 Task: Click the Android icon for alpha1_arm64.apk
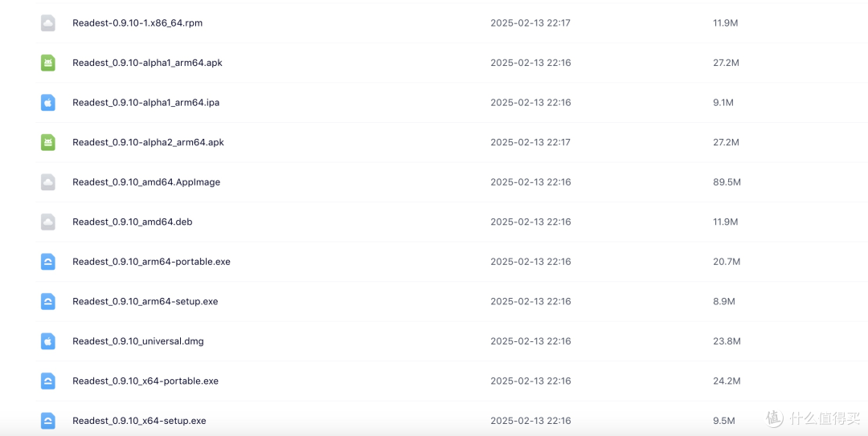click(48, 63)
